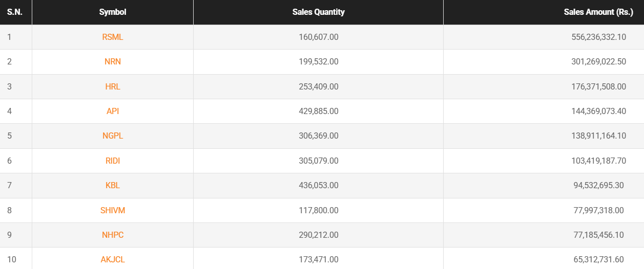Click the Sales Amount (Rs.) header
The width and height of the screenshot is (644, 269).
(598, 12)
